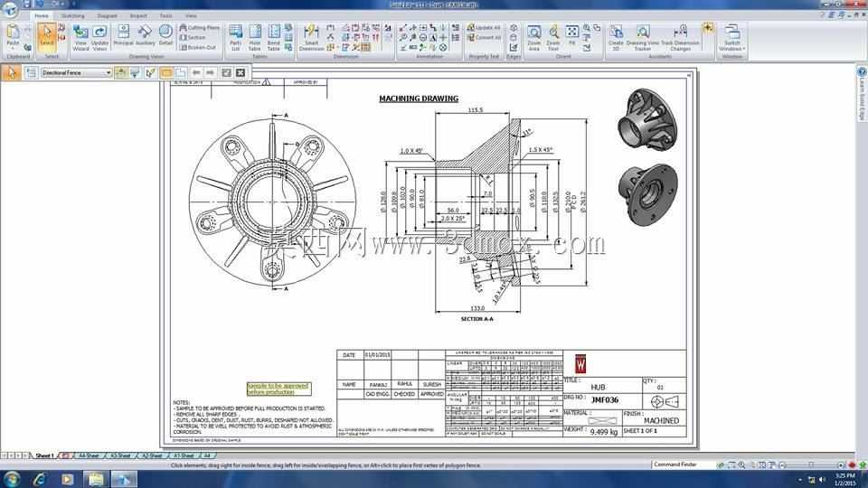Open the Windows Start menu

(12, 479)
